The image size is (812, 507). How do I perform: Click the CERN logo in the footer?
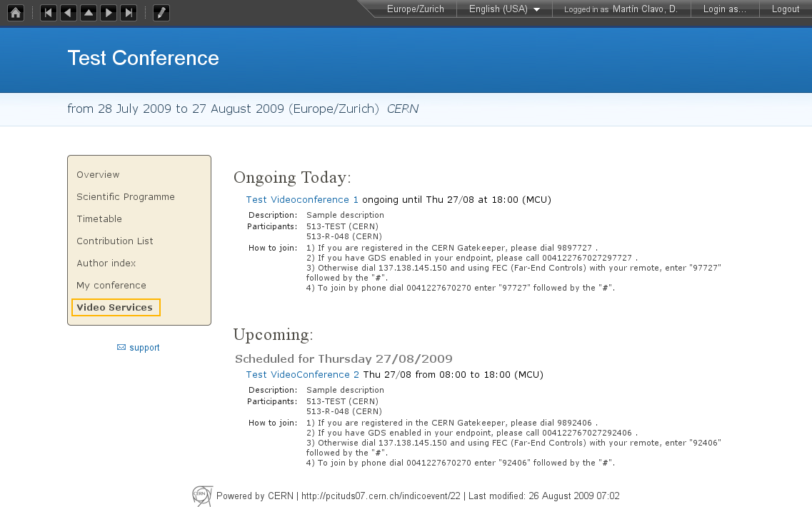pyautogui.click(x=202, y=496)
